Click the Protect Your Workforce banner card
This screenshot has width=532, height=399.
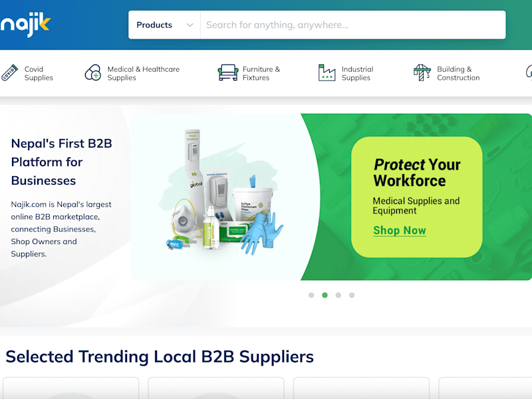pos(417,197)
